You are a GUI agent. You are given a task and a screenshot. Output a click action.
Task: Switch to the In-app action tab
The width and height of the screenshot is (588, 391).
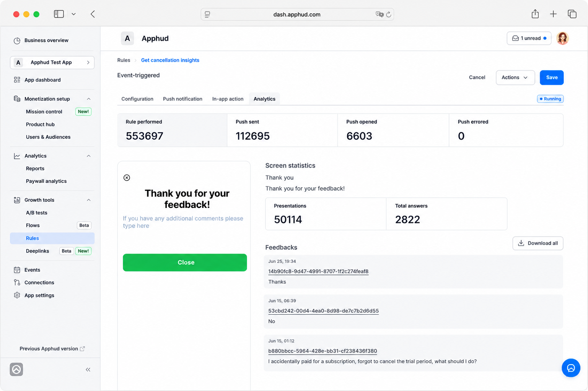tap(228, 99)
